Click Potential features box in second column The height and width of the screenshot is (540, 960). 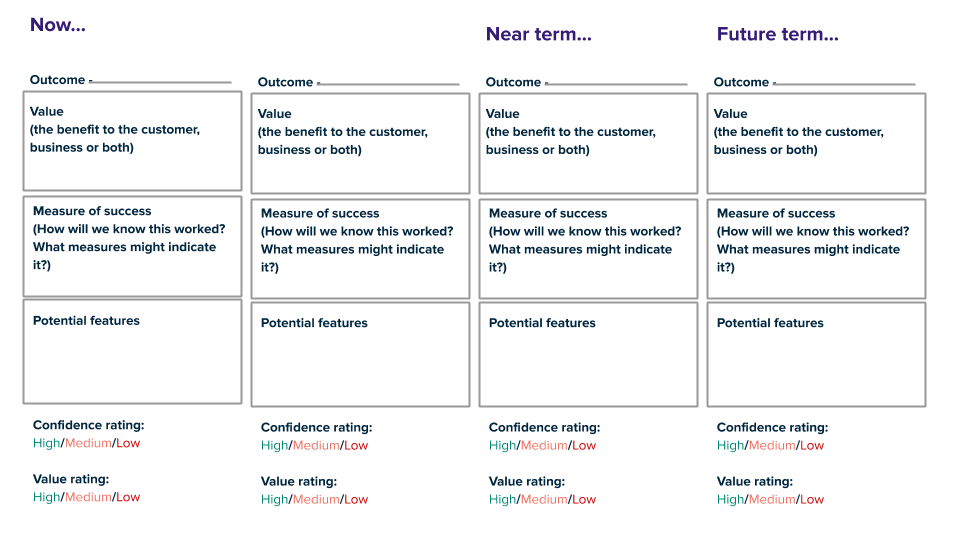pyautogui.click(x=360, y=353)
